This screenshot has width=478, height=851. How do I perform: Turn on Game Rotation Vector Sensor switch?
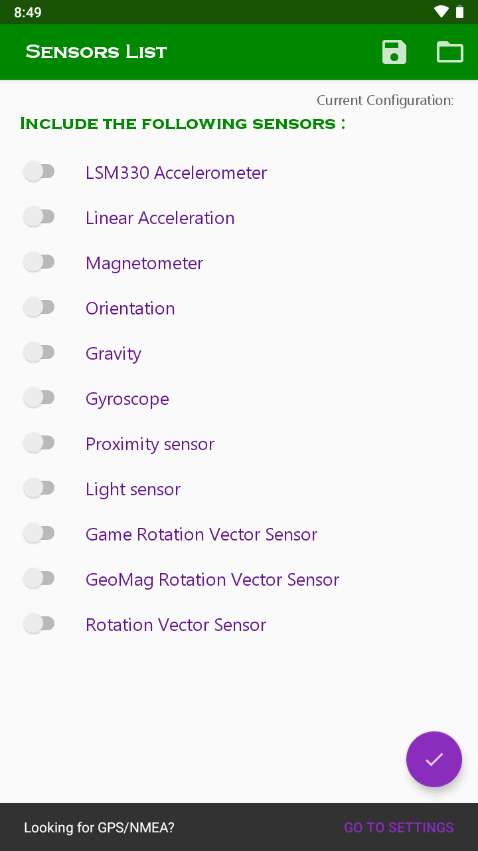click(39, 534)
